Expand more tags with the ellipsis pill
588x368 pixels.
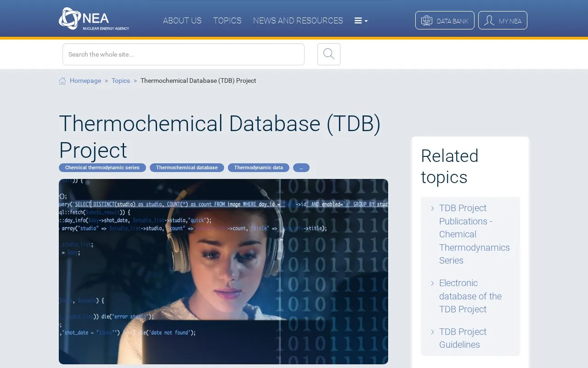(301, 167)
